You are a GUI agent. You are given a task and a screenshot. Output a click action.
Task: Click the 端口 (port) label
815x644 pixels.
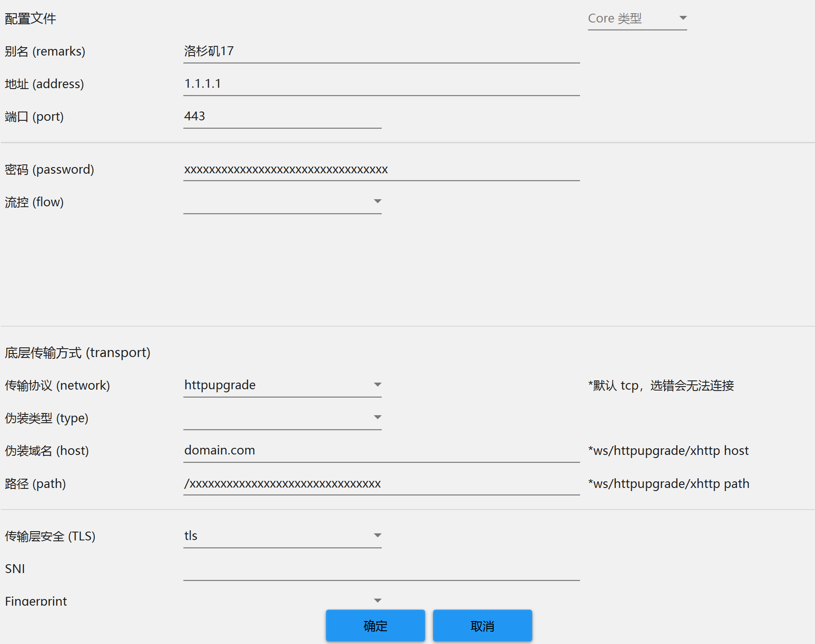tap(34, 117)
